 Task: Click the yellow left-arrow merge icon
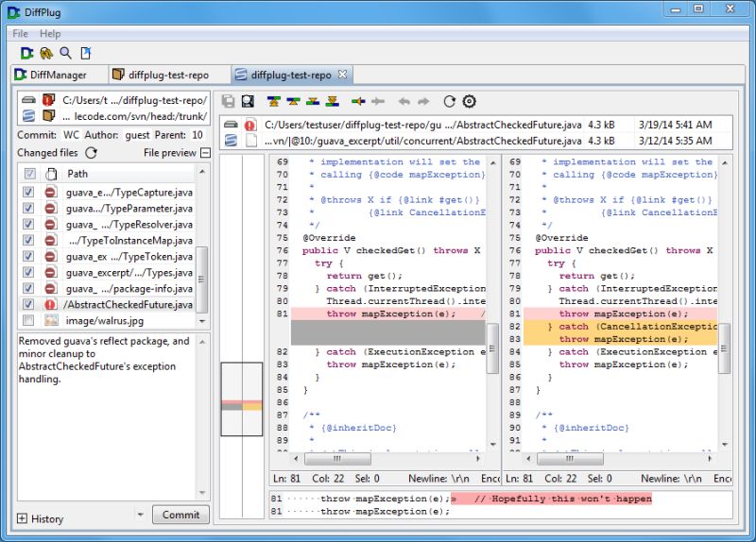click(358, 101)
